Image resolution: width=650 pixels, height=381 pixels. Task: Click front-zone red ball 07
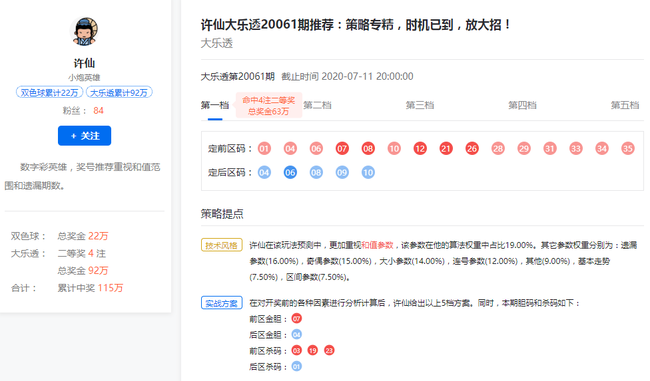click(x=342, y=148)
